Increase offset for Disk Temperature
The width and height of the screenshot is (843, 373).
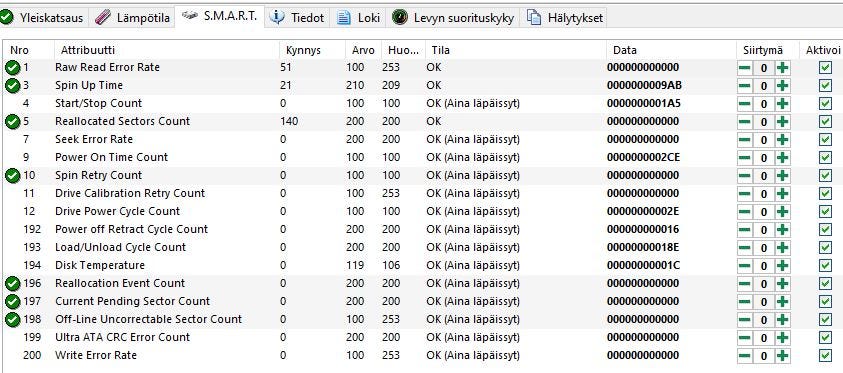[x=783, y=266]
